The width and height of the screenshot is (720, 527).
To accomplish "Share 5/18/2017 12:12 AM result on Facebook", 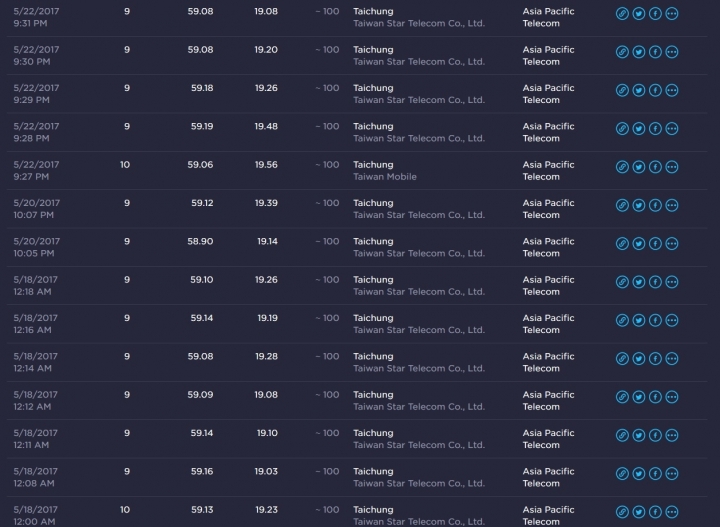I will pyautogui.click(x=655, y=397).
